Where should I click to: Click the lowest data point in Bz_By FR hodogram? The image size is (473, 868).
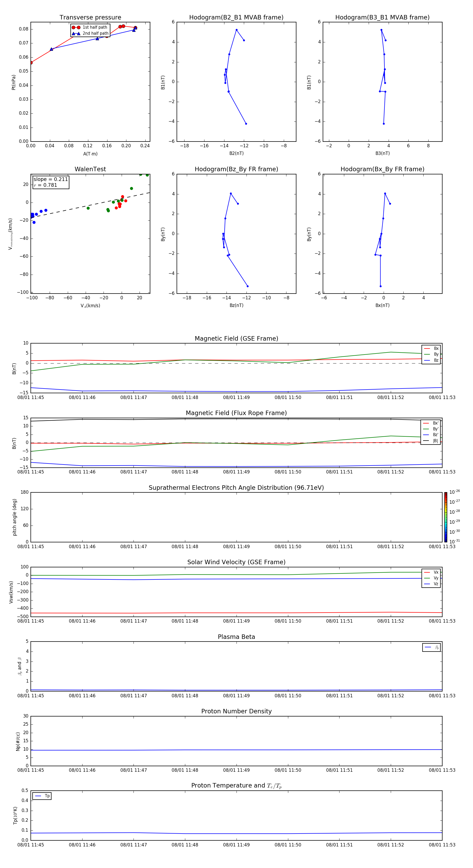click(x=248, y=286)
